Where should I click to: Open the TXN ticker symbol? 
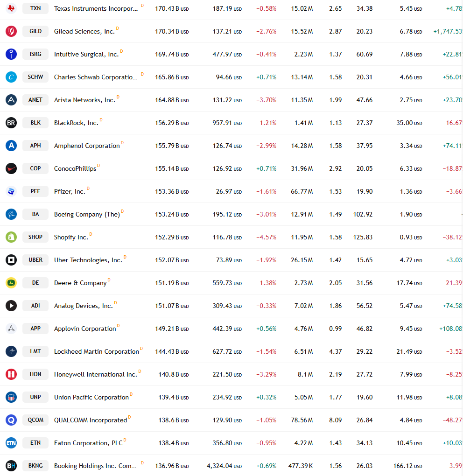point(35,8)
